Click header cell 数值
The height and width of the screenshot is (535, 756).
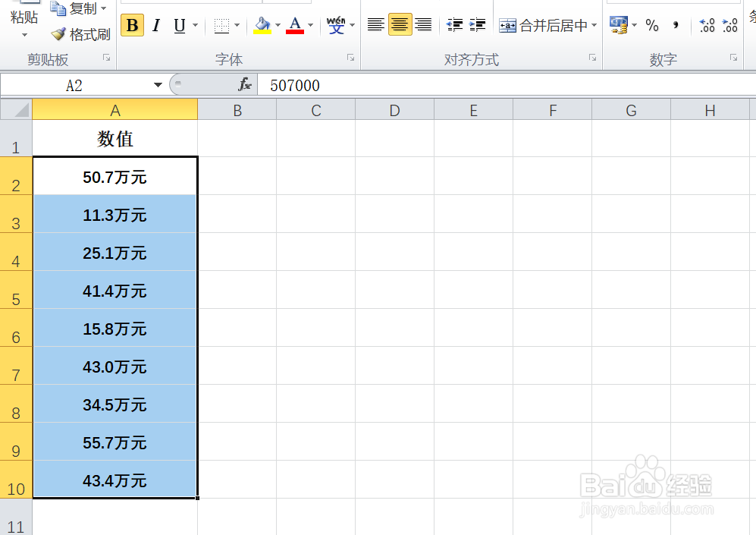point(114,138)
